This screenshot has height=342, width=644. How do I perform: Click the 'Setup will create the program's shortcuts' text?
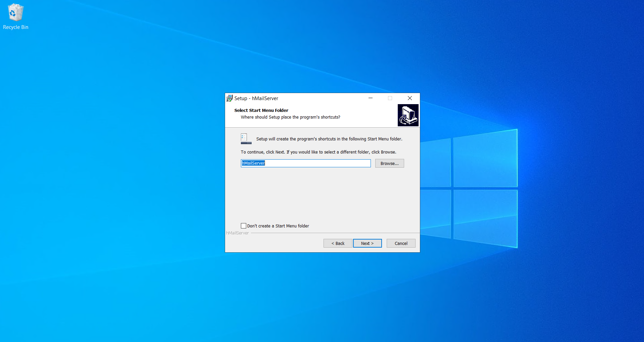click(x=329, y=139)
